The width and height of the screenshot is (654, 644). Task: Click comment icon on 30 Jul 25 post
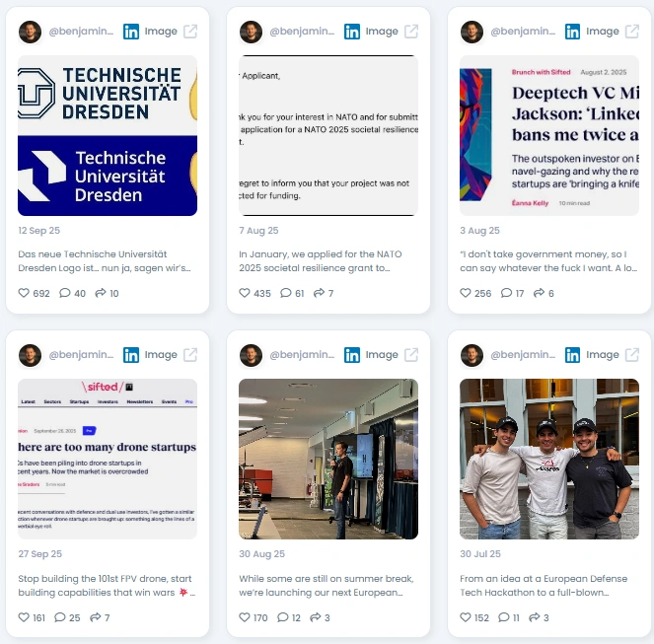[x=504, y=617]
